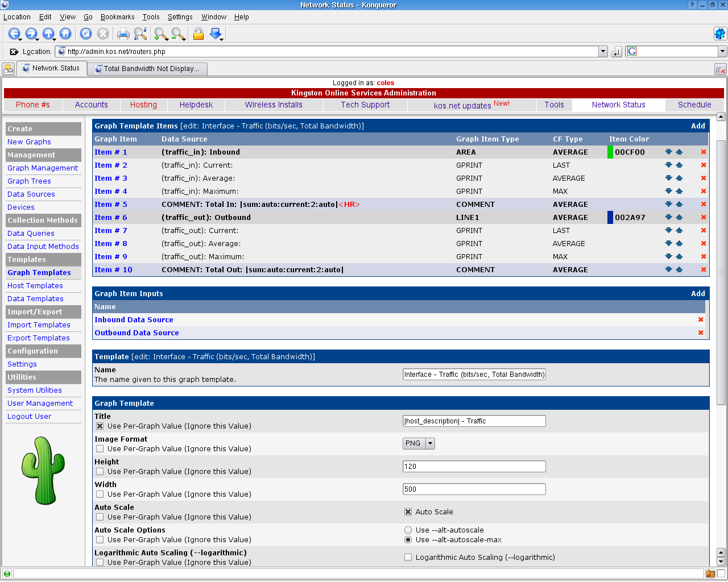Go to Home page icon
Screen dimensions: 728x582
tap(65, 34)
